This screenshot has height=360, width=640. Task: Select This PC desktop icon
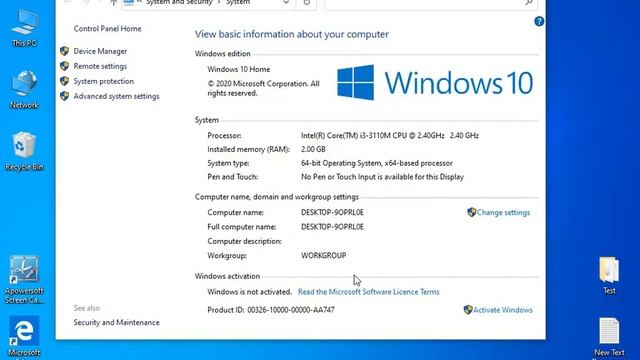24,28
